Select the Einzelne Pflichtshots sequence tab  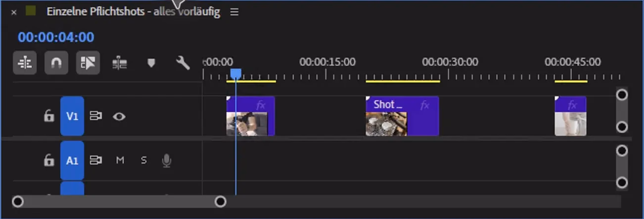pos(133,12)
